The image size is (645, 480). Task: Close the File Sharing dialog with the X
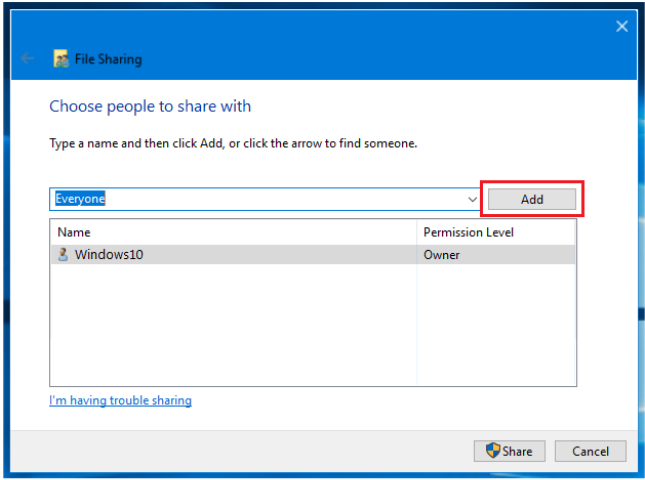click(622, 26)
